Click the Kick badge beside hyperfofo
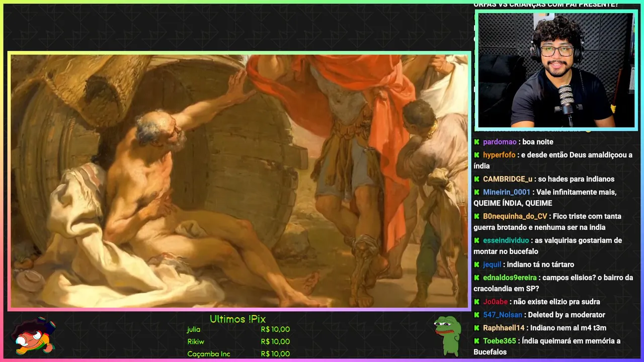Screen dimensions: 644x362 pos(476,155)
